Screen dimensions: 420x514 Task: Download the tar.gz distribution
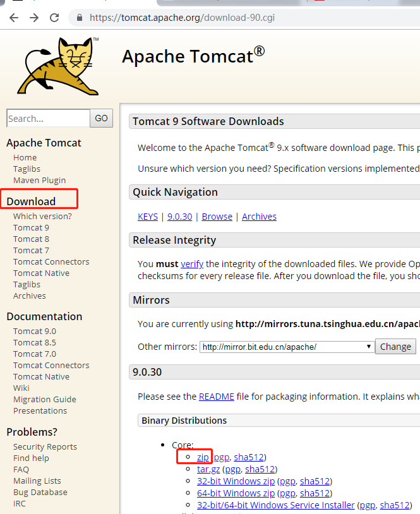point(208,469)
